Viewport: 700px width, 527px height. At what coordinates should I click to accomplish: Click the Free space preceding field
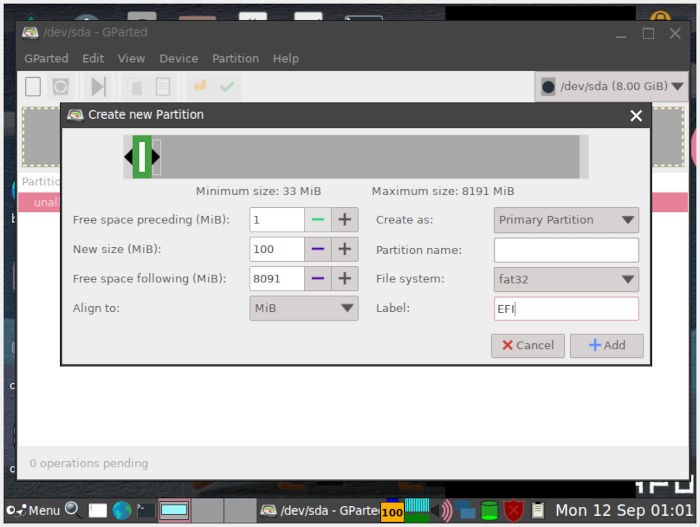click(277, 219)
